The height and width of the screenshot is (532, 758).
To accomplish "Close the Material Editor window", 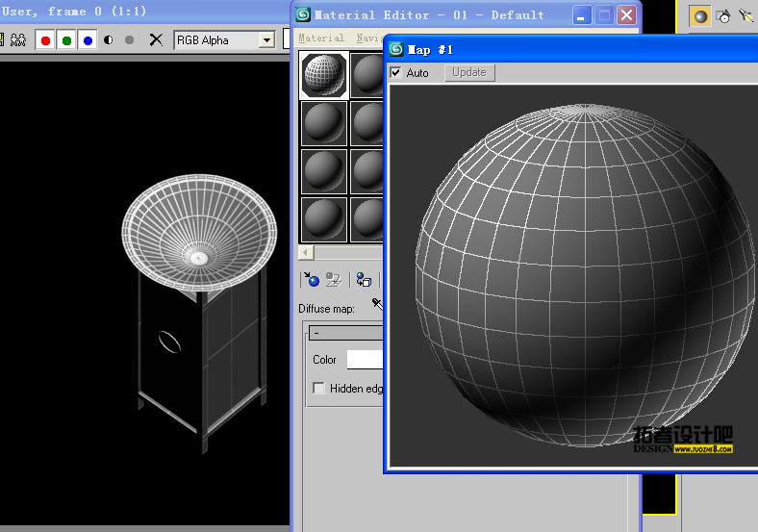I will coord(627,15).
